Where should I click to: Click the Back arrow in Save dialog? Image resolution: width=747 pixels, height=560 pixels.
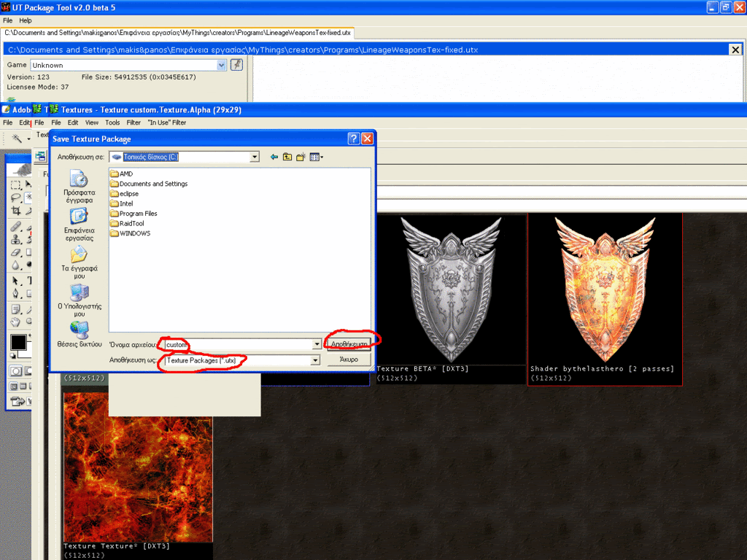pos(274,157)
